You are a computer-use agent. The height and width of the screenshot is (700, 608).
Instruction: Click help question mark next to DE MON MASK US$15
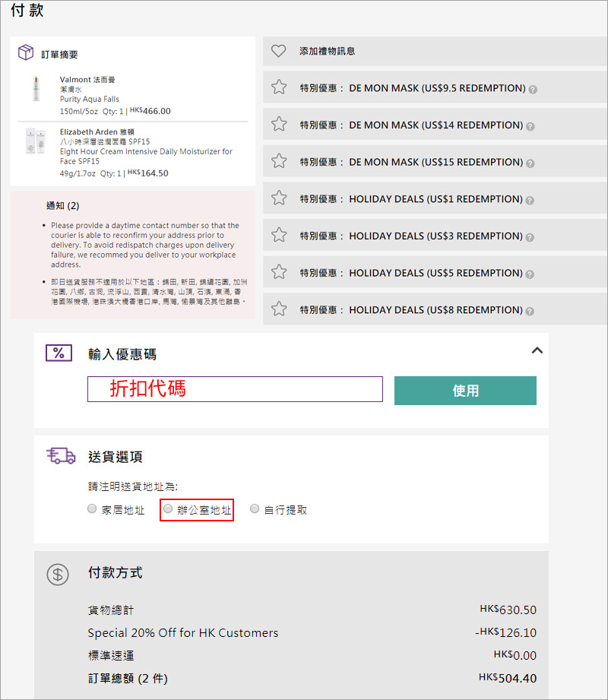tap(530, 163)
